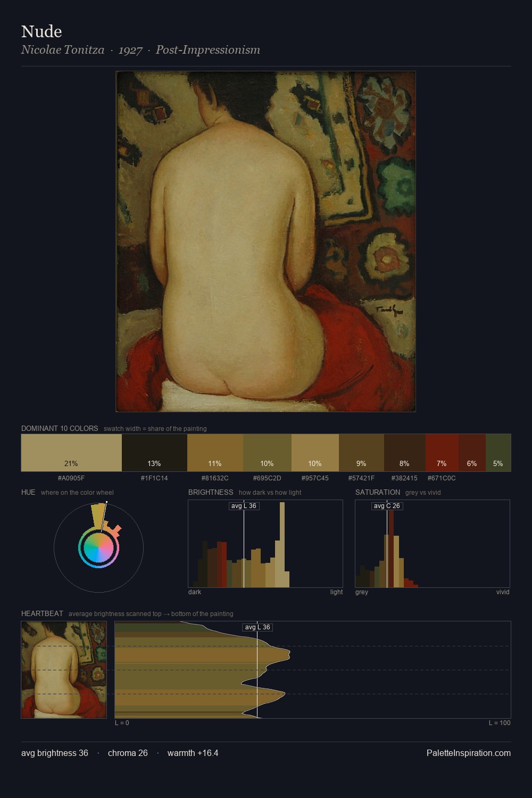Click the 'HUE' section heading
Screen dimensions: 532x798
[x=28, y=492]
